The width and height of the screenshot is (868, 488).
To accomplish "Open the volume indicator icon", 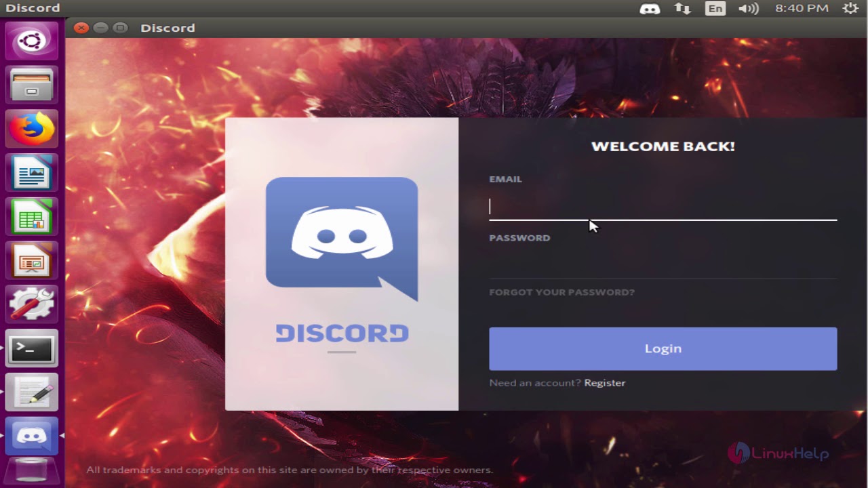I will pos(747,9).
